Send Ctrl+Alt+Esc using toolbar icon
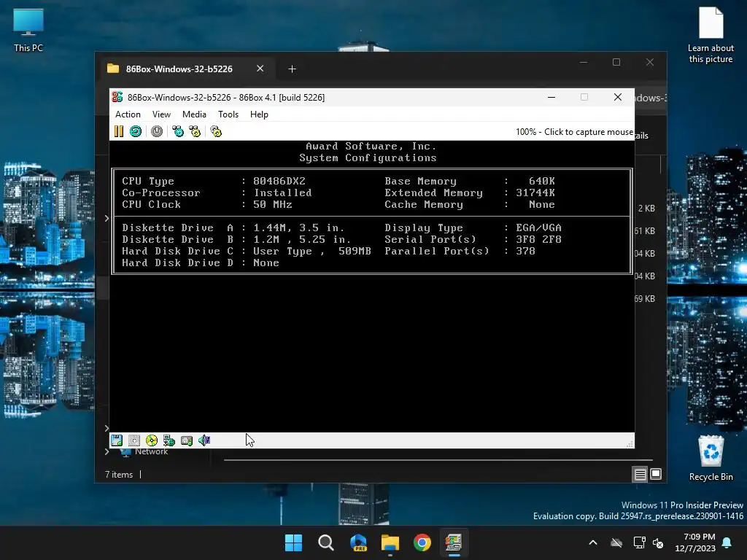This screenshot has height=560, width=747. (x=195, y=131)
